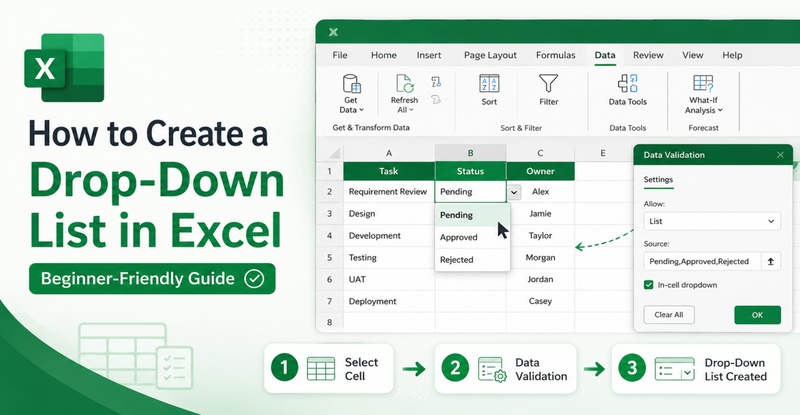Expand the Get Data dropdown chevron

click(362, 110)
